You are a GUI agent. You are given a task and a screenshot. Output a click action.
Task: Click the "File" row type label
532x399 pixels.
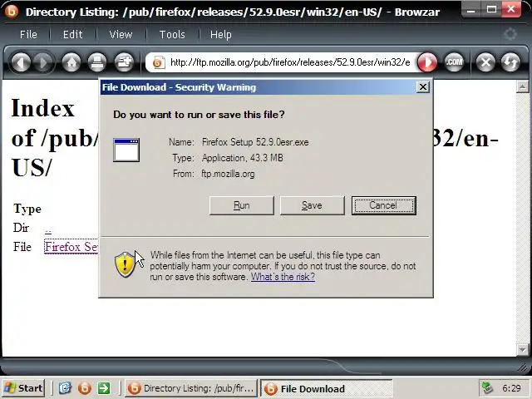22,247
